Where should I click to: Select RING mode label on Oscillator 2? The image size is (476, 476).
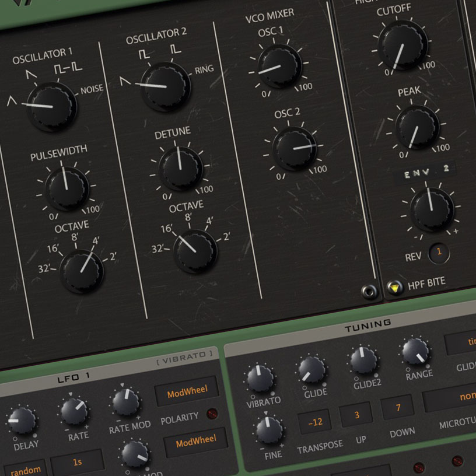point(204,69)
